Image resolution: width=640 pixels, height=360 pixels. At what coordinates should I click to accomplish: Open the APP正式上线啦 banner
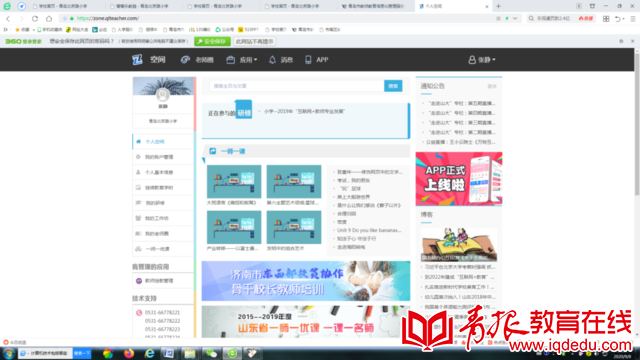pos(459,179)
